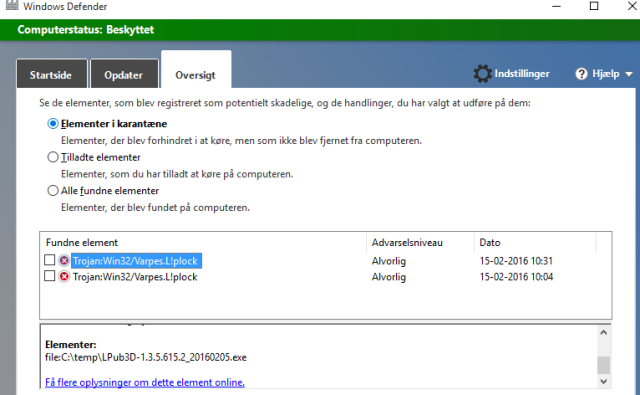Switch to the Startside tab
Screen dimensions: 640x395
point(52,73)
